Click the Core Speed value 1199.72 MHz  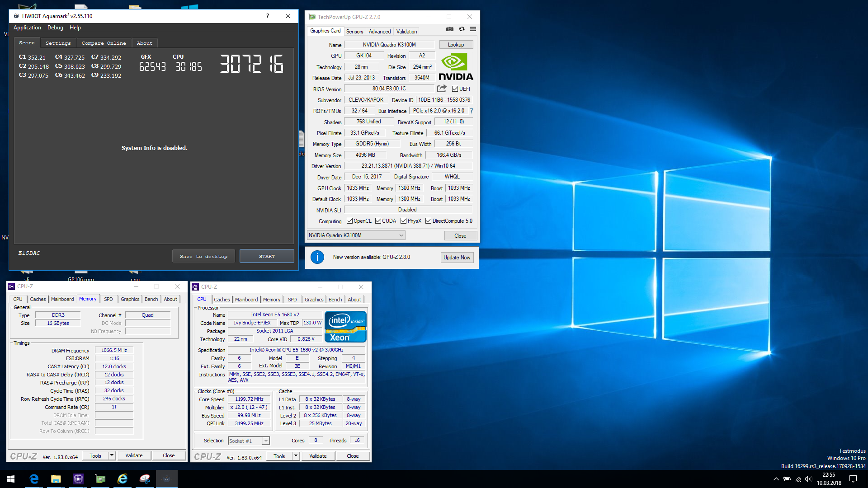tap(249, 399)
